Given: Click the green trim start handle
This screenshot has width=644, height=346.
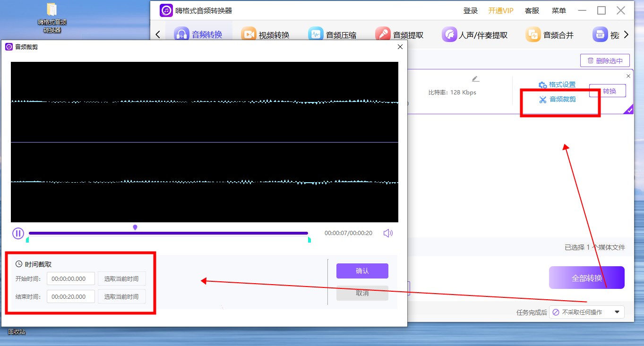Looking at the screenshot, I should click(27, 240).
